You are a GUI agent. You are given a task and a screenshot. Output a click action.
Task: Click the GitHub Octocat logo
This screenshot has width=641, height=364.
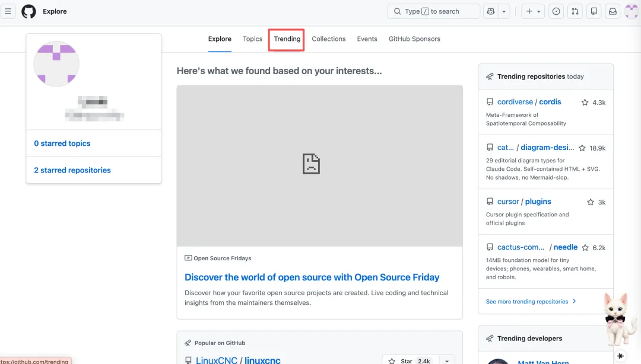[x=28, y=11]
